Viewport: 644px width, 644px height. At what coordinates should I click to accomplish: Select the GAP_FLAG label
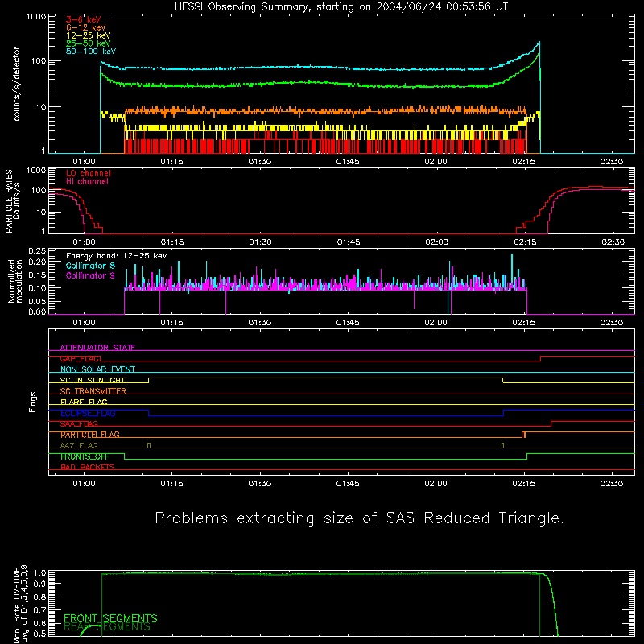pyautogui.click(x=80, y=358)
